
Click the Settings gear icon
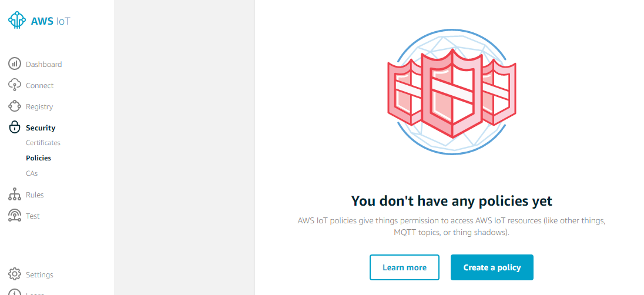pyautogui.click(x=15, y=274)
